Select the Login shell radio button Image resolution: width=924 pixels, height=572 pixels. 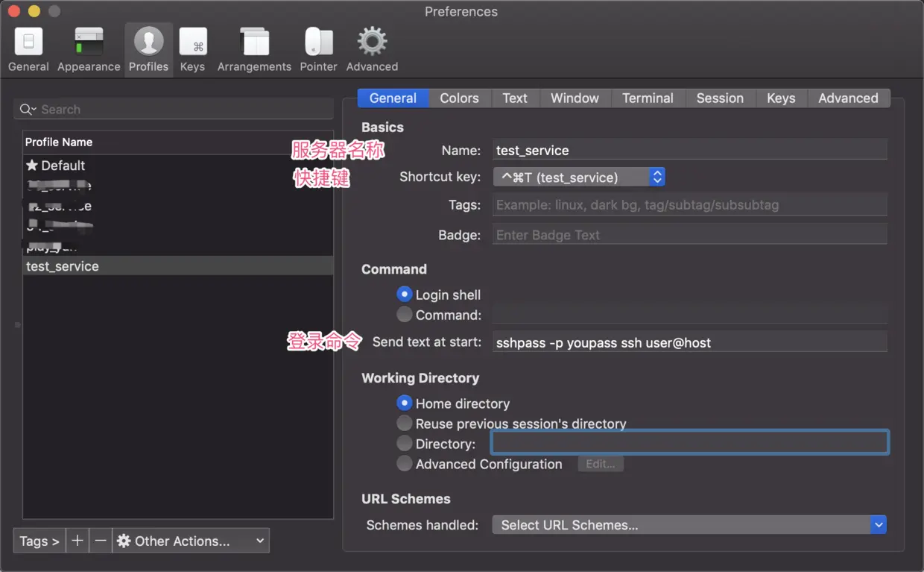[405, 295]
